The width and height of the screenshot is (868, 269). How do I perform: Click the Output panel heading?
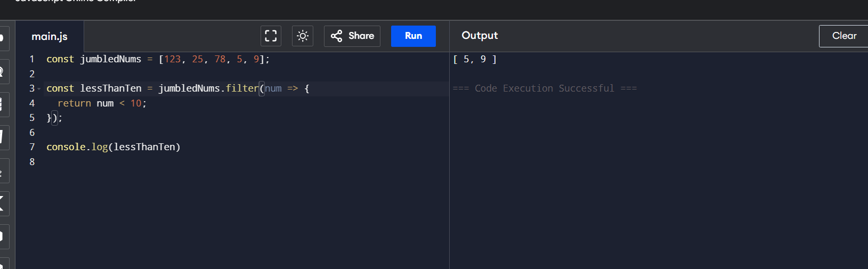pos(480,36)
